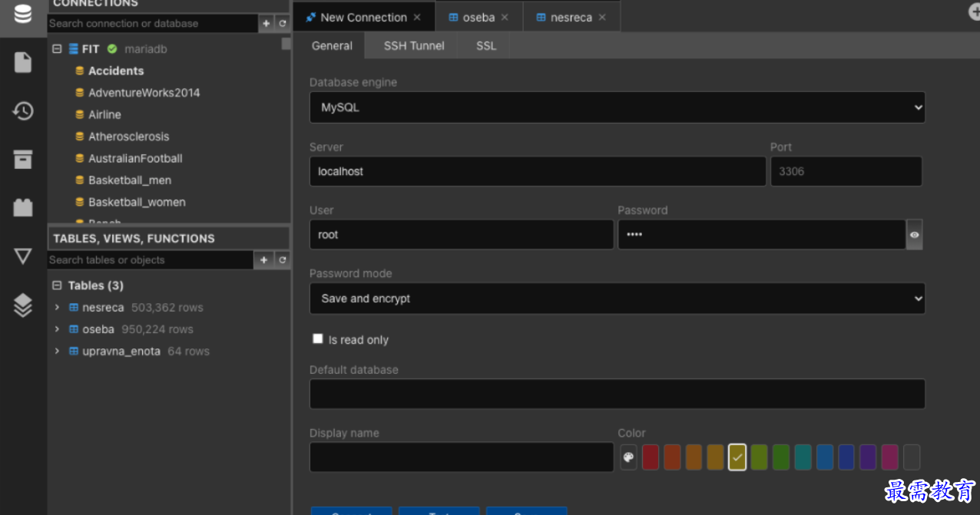Open the Password mode dropdown
The image size is (980, 515).
click(617, 298)
